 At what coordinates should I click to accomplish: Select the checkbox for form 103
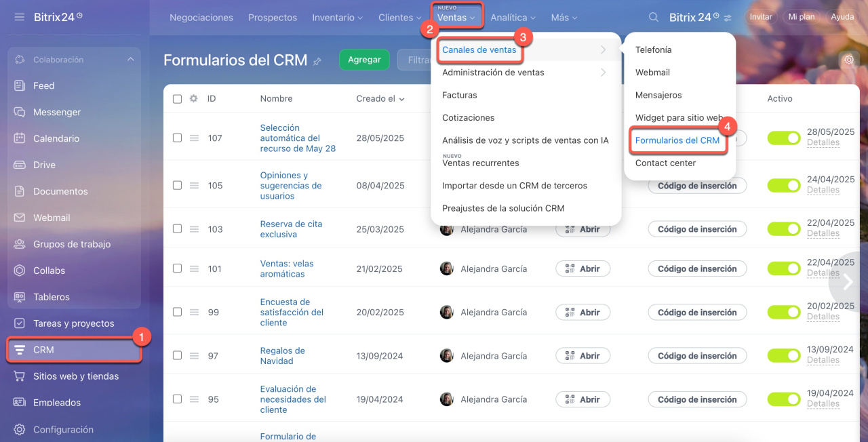tap(177, 229)
